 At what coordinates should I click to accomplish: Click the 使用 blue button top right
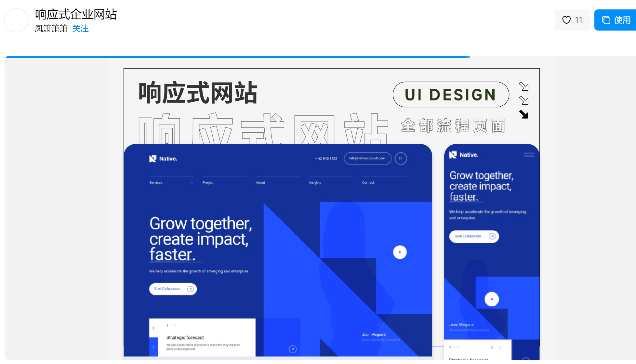(x=615, y=20)
